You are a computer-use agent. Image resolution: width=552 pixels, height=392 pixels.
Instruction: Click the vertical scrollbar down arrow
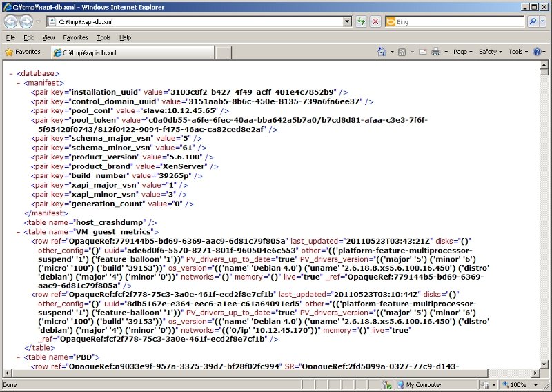(544, 364)
